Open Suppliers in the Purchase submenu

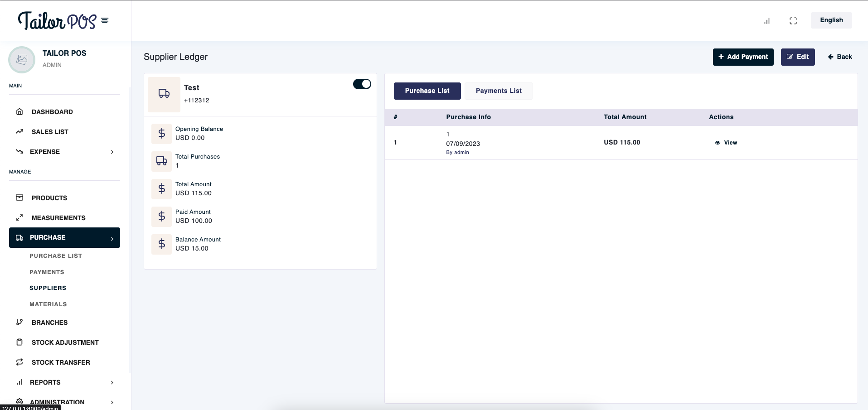tap(48, 288)
